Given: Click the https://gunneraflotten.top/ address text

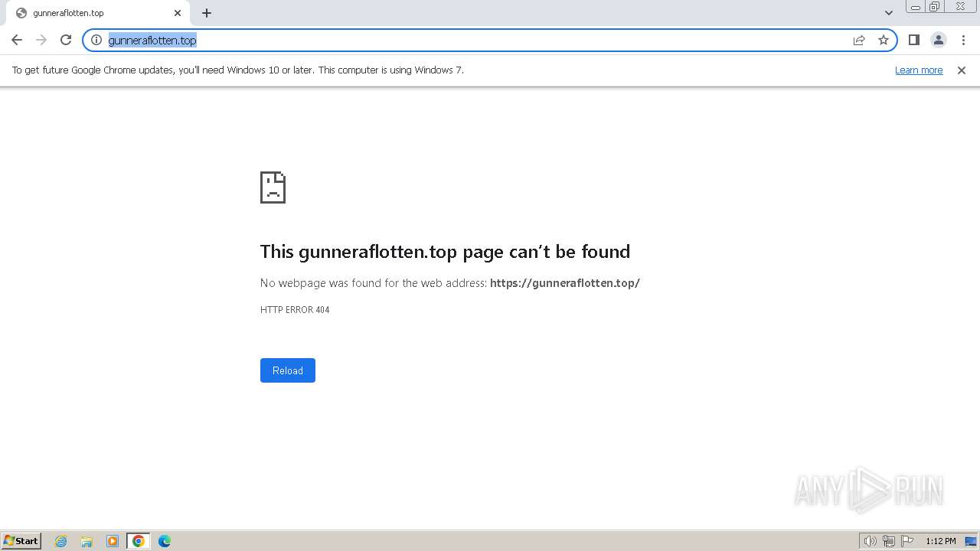Looking at the screenshot, I should click(565, 283).
